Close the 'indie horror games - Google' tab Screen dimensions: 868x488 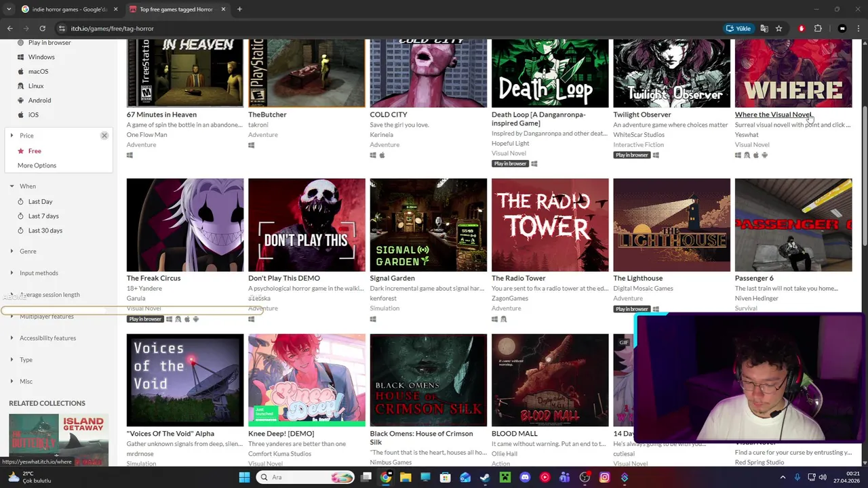pos(115,9)
